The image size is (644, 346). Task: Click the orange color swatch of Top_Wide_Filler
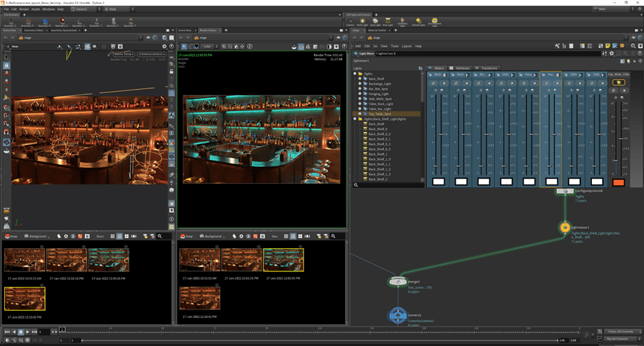(618, 182)
